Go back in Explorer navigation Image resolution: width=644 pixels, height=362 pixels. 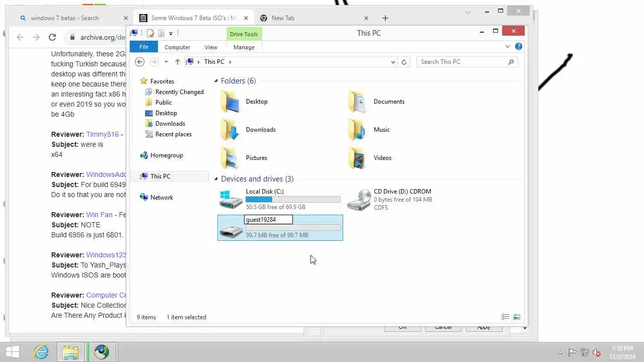[x=140, y=62]
